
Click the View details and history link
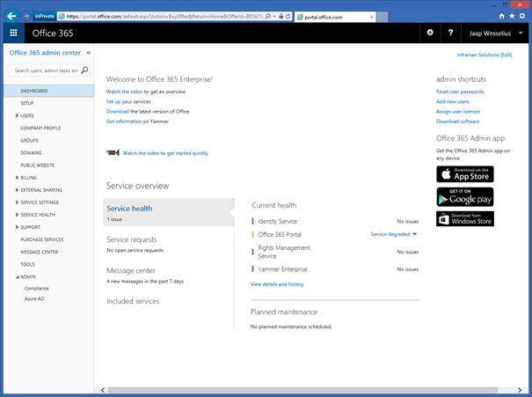pos(277,284)
